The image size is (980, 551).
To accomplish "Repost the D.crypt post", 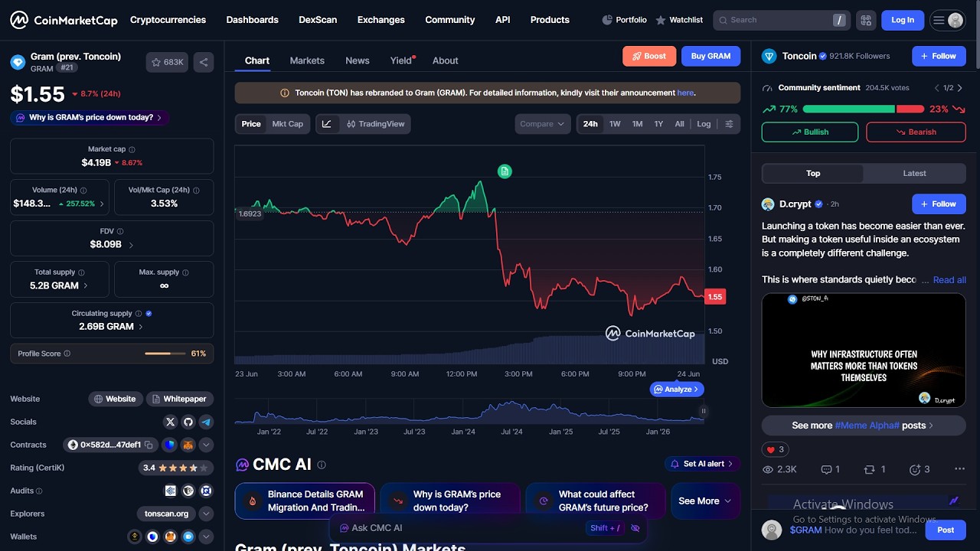I will (x=874, y=469).
